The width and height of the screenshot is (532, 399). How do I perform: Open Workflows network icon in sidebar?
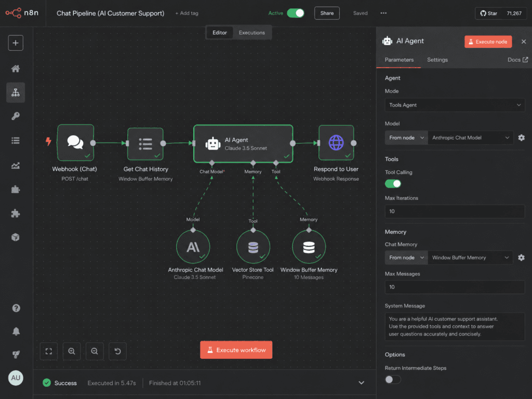16,92
